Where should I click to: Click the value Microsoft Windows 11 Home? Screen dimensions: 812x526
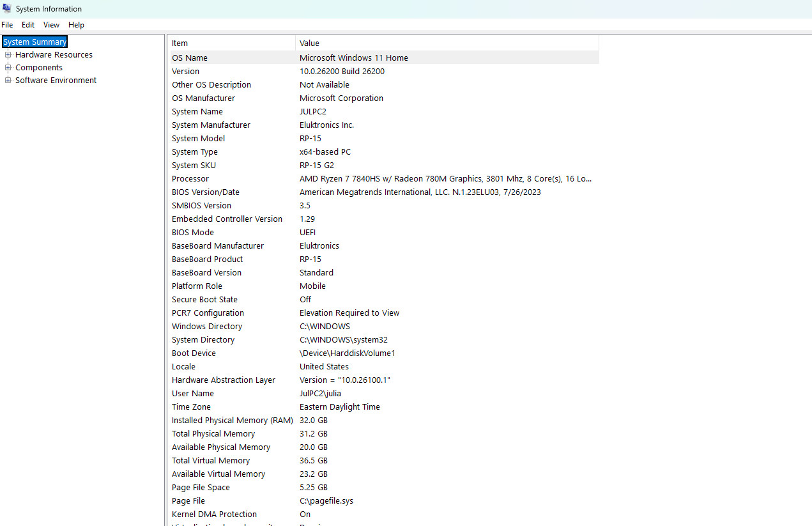(354, 58)
